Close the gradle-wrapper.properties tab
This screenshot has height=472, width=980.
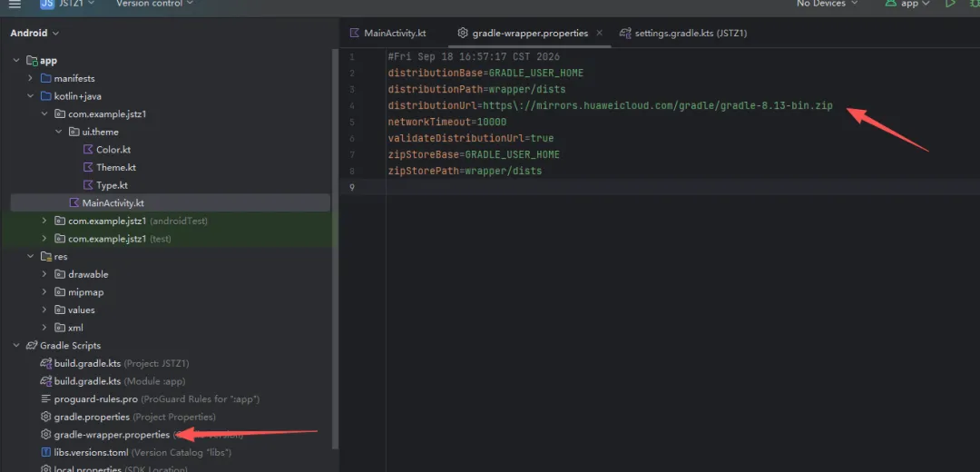point(600,34)
